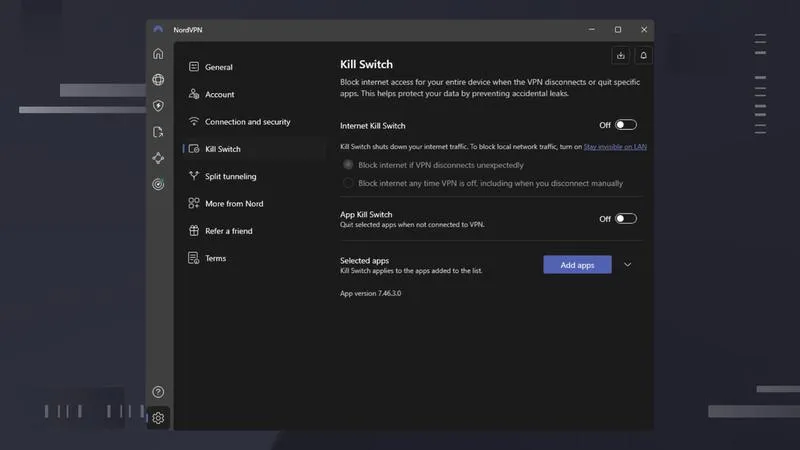Open the notifications bell icon
The image size is (800, 450).
pyautogui.click(x=643, y=56)
